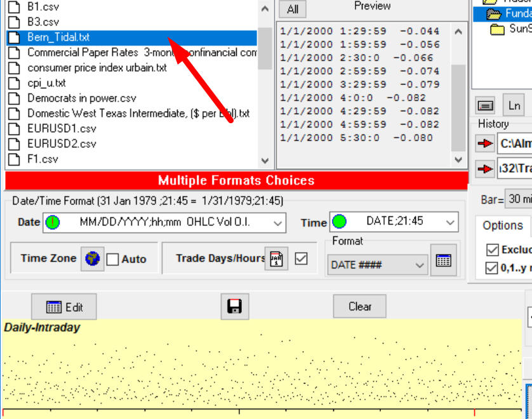Click the file list scroll down arrow
The width and height of the screenshot is (532, 419).
pyautogui.click(x=265, y=161)
